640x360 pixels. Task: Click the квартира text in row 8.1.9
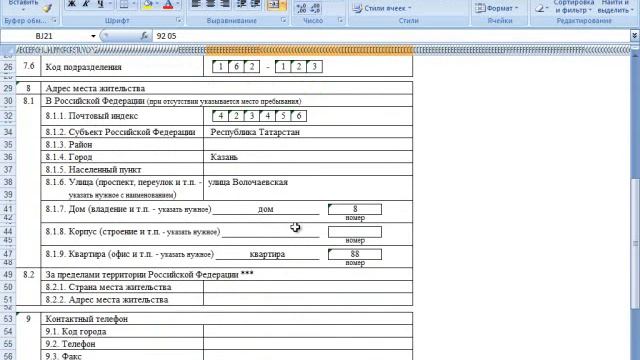coord(267,254)
